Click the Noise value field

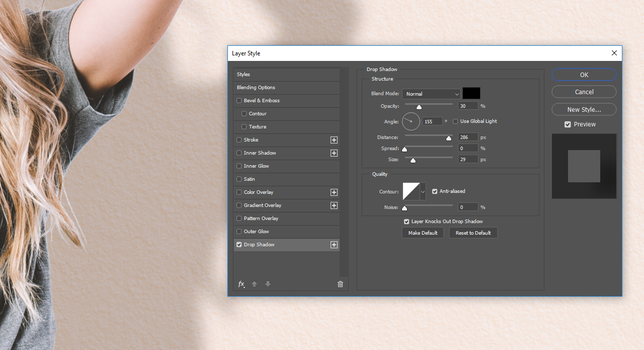click(468, 207)
